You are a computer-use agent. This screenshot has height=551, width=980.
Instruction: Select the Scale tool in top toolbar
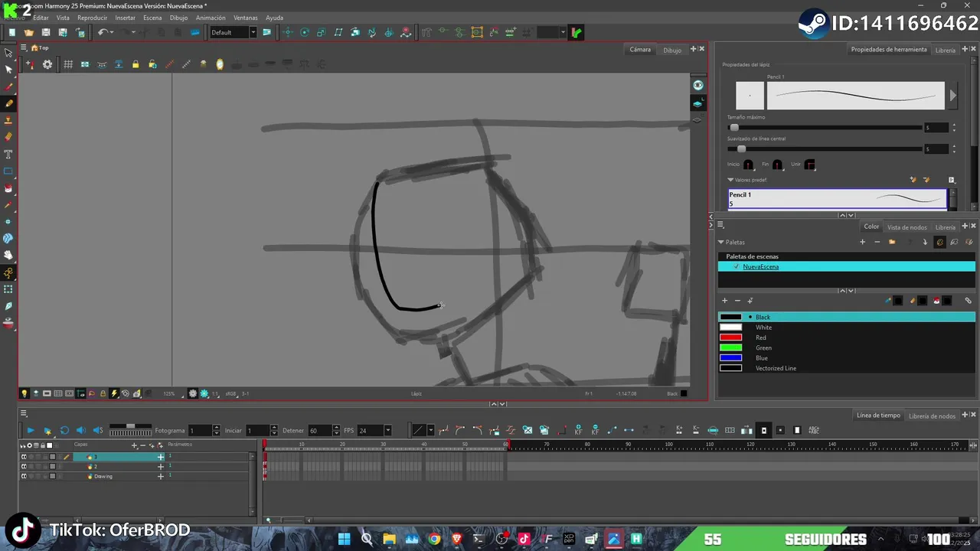pos(322,32)
